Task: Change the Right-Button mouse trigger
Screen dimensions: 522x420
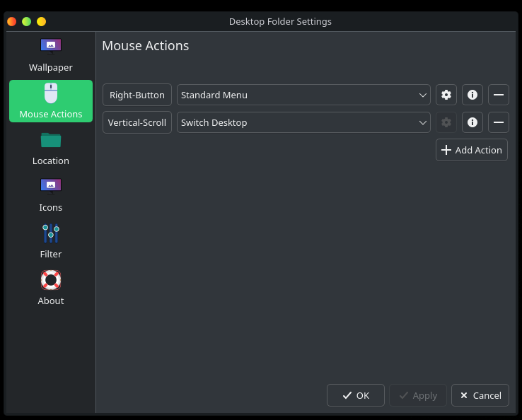Action: (x=137, y=95)
